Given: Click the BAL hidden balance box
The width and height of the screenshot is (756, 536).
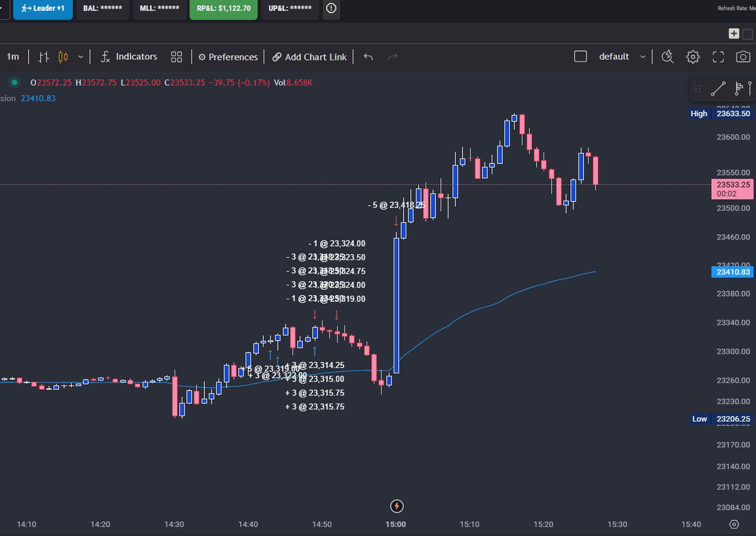Looking at the screenshot, I should (103, 9).
